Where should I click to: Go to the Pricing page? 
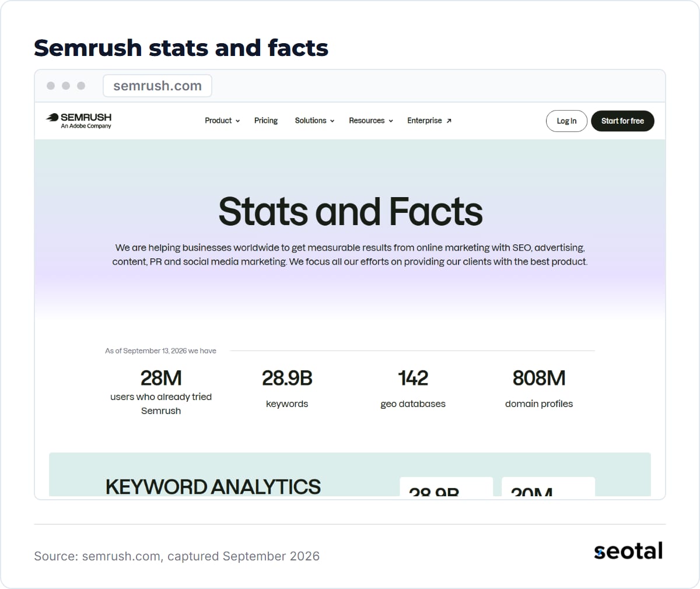pos(266,121)
